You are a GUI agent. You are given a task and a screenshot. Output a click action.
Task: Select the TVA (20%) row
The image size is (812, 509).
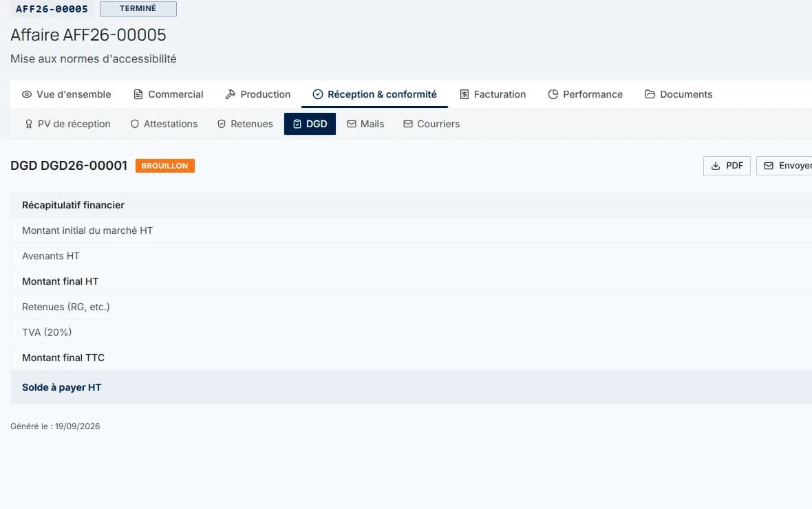click(412, 332)
